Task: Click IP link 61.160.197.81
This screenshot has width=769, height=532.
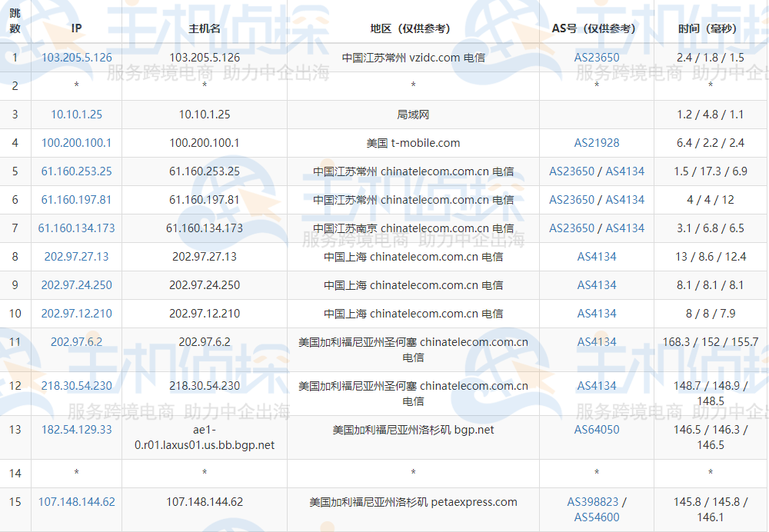Action: click(x=75, y=199)
